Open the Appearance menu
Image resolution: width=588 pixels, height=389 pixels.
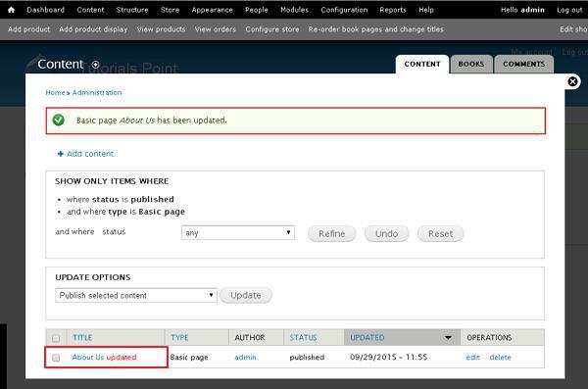tap(213, 10)
